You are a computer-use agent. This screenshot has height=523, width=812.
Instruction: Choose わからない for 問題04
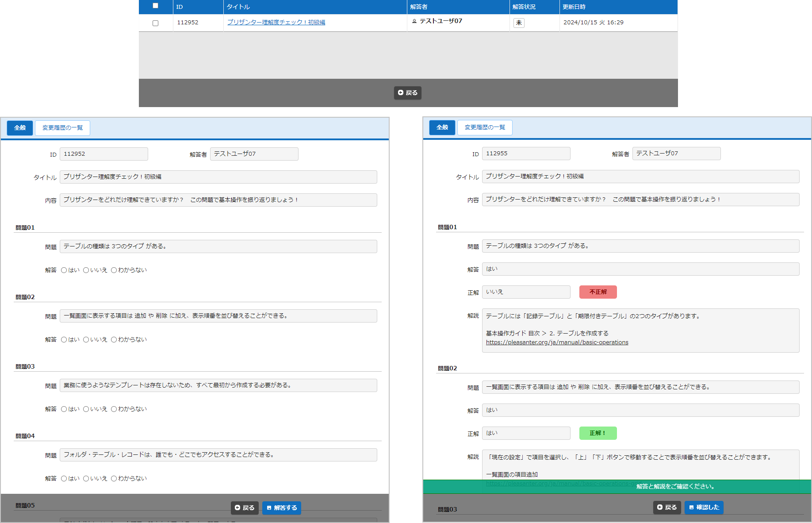click(x=114, y=479)
